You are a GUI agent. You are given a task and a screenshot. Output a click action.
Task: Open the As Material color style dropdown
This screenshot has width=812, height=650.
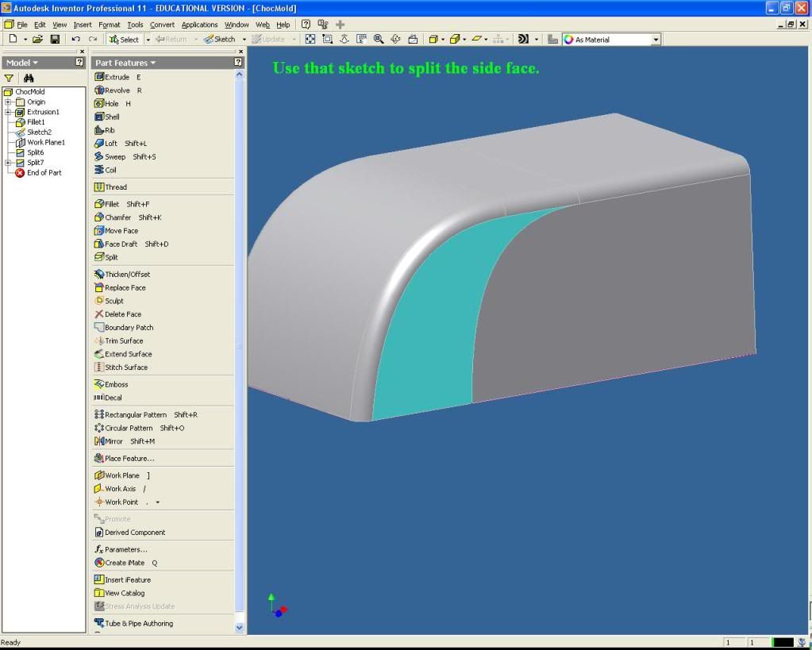(x=656, y=39)
